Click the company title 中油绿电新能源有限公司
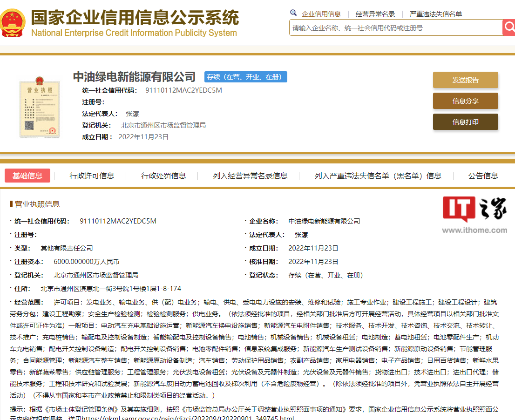 click(x=134, y=77)
